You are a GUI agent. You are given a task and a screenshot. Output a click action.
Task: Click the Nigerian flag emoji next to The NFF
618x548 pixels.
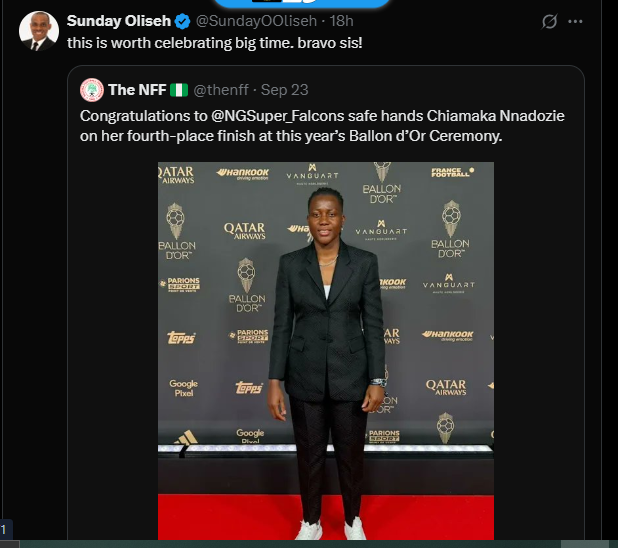(x=179, y=90)
